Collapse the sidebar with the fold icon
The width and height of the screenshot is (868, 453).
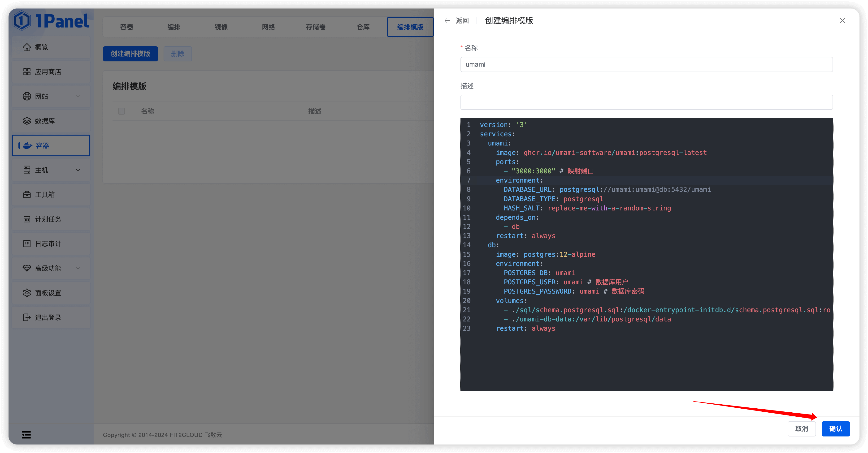point(26,435)
